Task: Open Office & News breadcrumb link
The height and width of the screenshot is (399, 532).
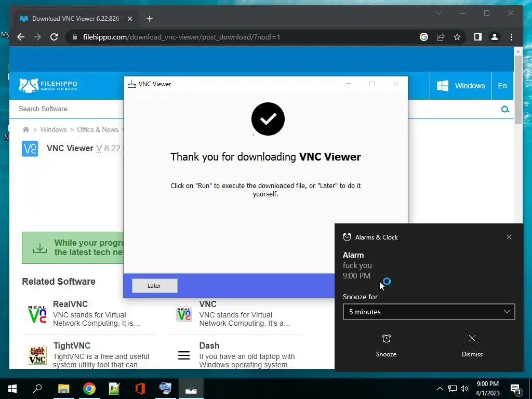Action: coord(98,129)
